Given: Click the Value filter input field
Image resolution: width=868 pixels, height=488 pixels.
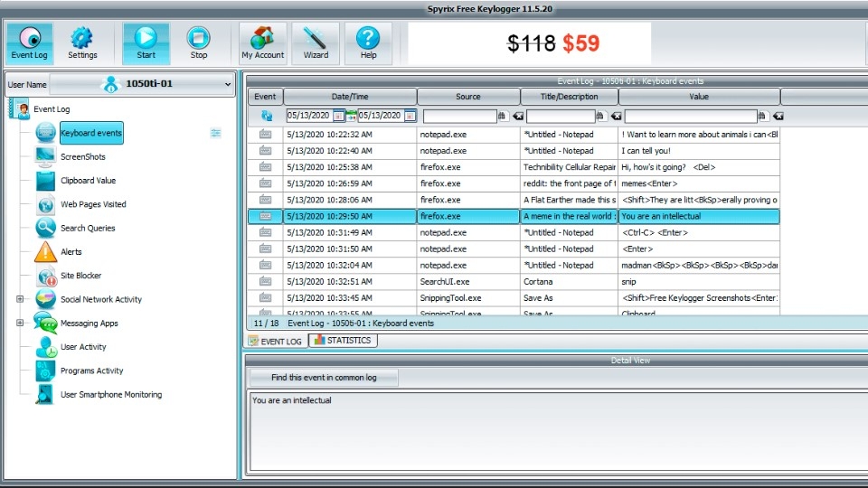Looking at the screenshot, I should click(x=690, y=116).
